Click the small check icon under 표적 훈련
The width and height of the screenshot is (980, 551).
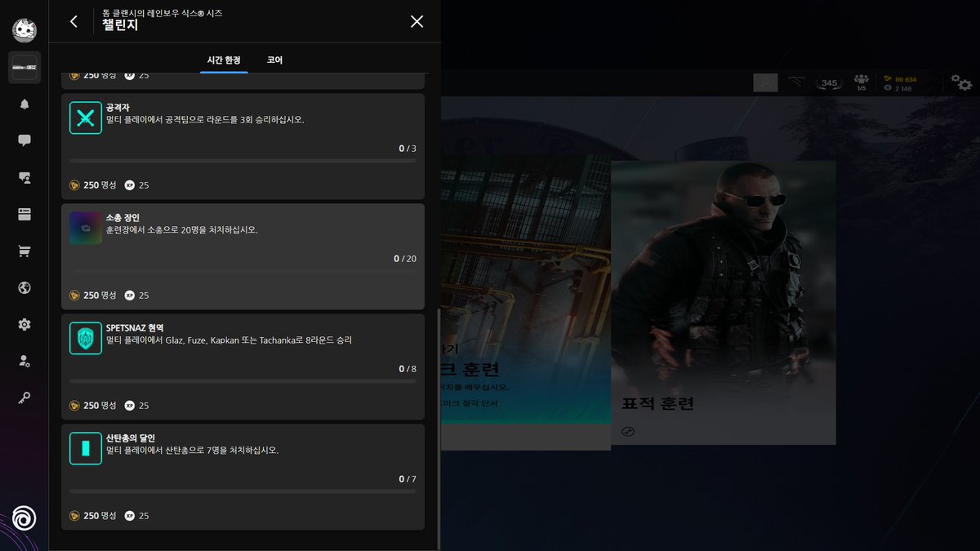628,432
